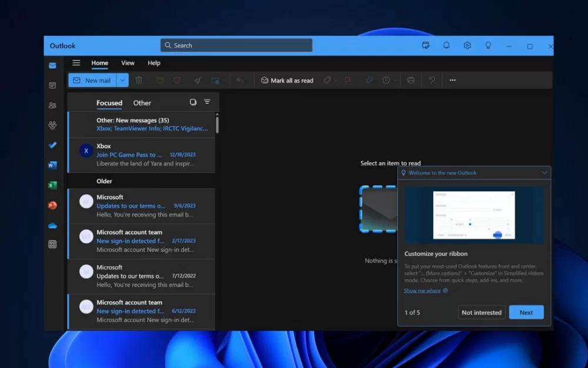Open the Microsoft email dated 9/6/2023
588x368 pixels.
click(141, 205)
